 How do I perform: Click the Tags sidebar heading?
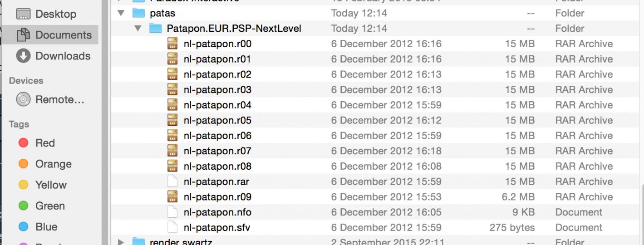click(19, 124)
